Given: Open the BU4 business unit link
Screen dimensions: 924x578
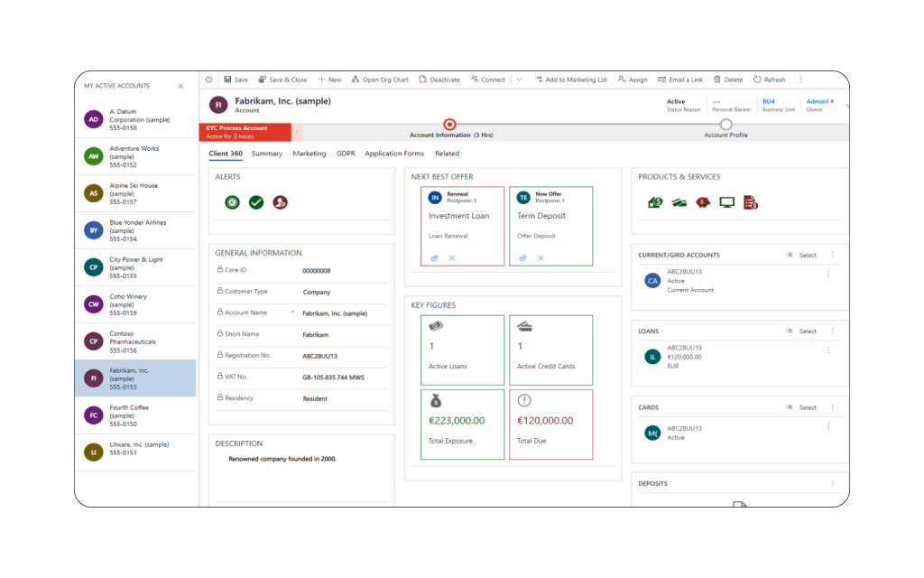Looking at the screenshot, I should pyautogui.click(x=769, y=101).
